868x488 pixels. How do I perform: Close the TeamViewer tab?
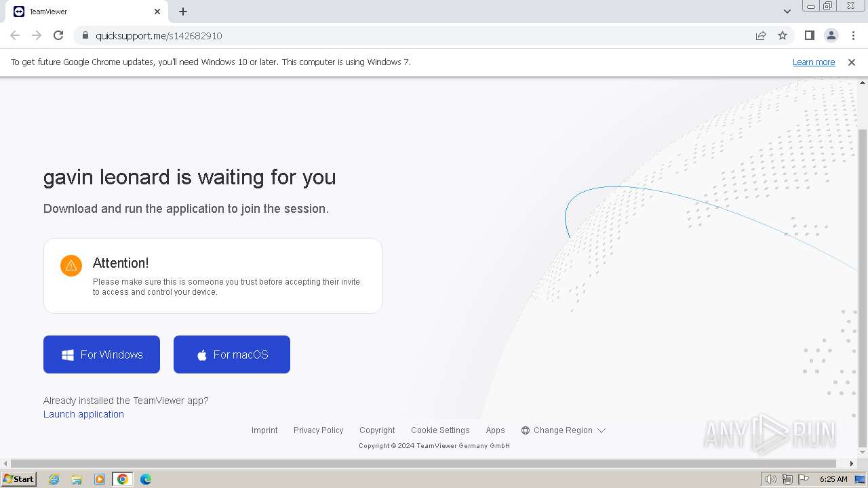pyautogui.click(x=157, y=12)
